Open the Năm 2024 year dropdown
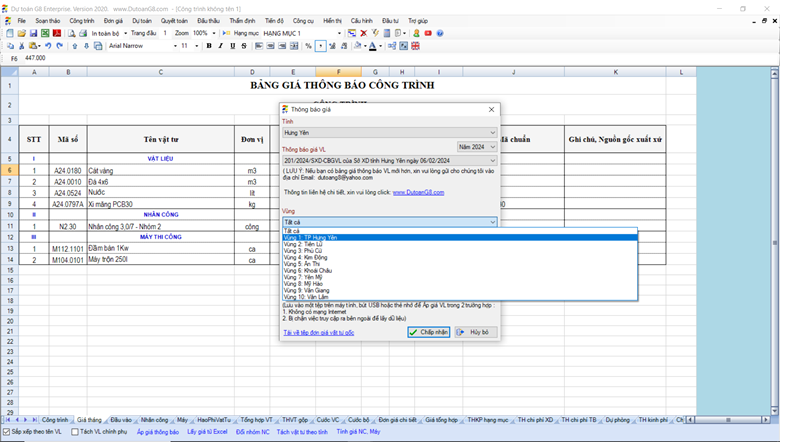 (x=477, y=146)
